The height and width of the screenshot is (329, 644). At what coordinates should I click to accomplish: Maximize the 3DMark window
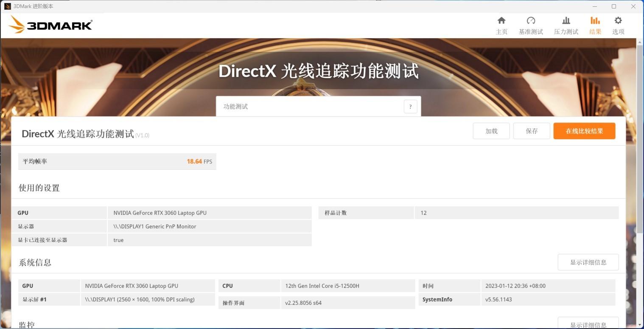(x=613, y=6)
